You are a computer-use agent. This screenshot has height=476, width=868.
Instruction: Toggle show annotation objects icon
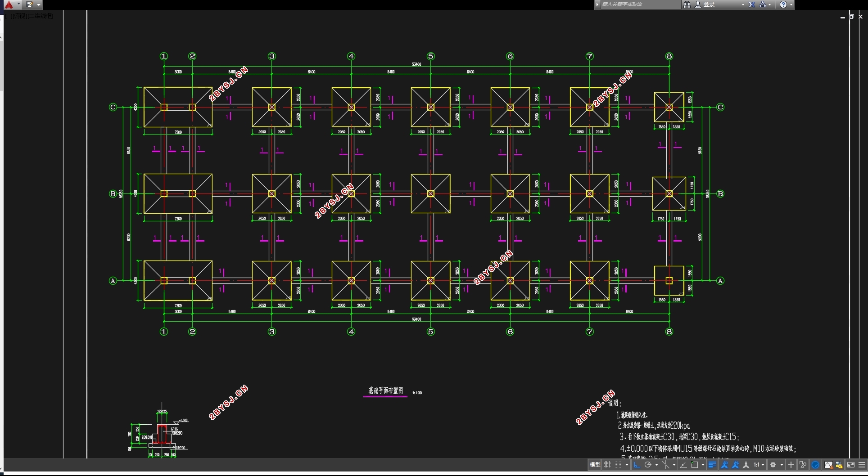point(724,465)
